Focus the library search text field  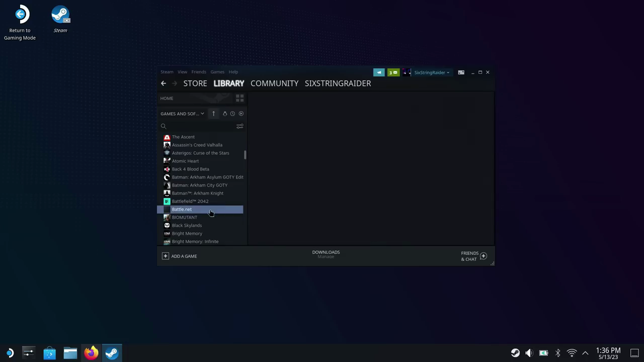pos(201,126)
